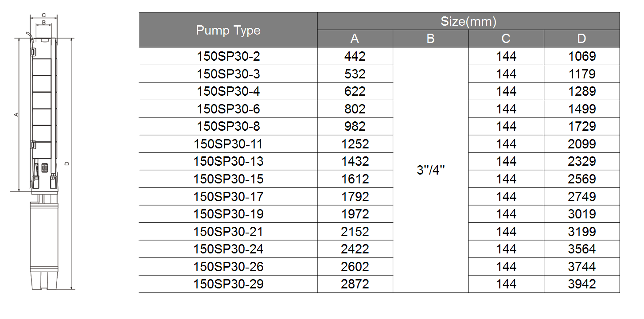The height and width of the screenshot is (319, 644).
Task: Click the 2099 cell in column D
Action: click(582, 144)
